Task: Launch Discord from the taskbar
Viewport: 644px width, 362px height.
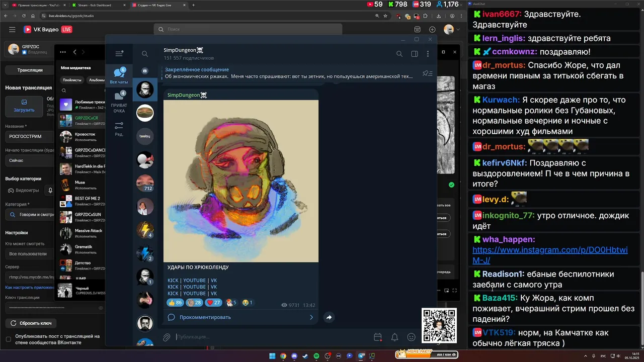Action: pyautogui.click(x=294, y=356)
